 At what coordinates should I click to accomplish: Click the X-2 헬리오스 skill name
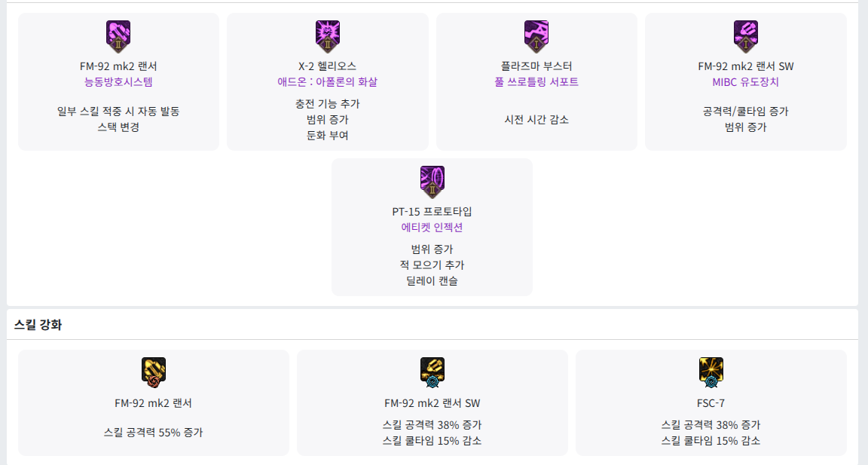[328, 66]
